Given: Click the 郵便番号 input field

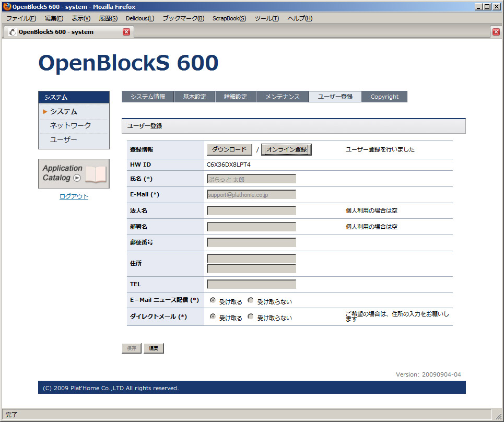Looking at the screenshot, I should (251, 243).
